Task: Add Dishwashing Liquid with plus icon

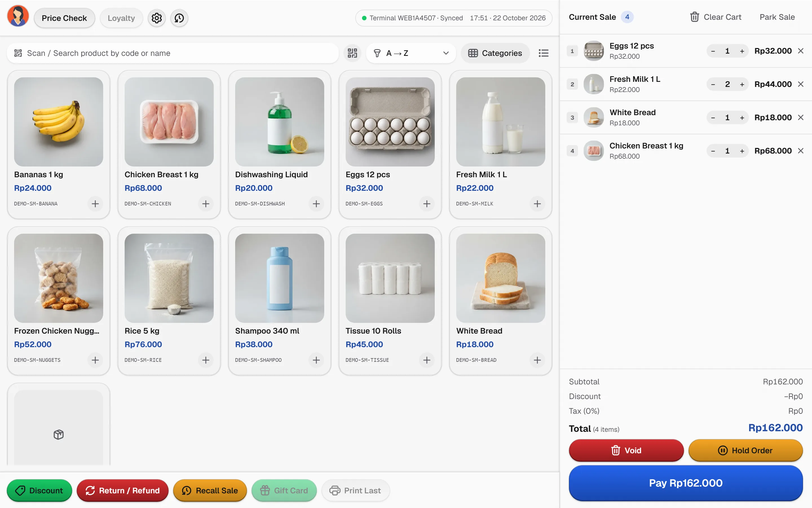Action: [x=316, y=203]
